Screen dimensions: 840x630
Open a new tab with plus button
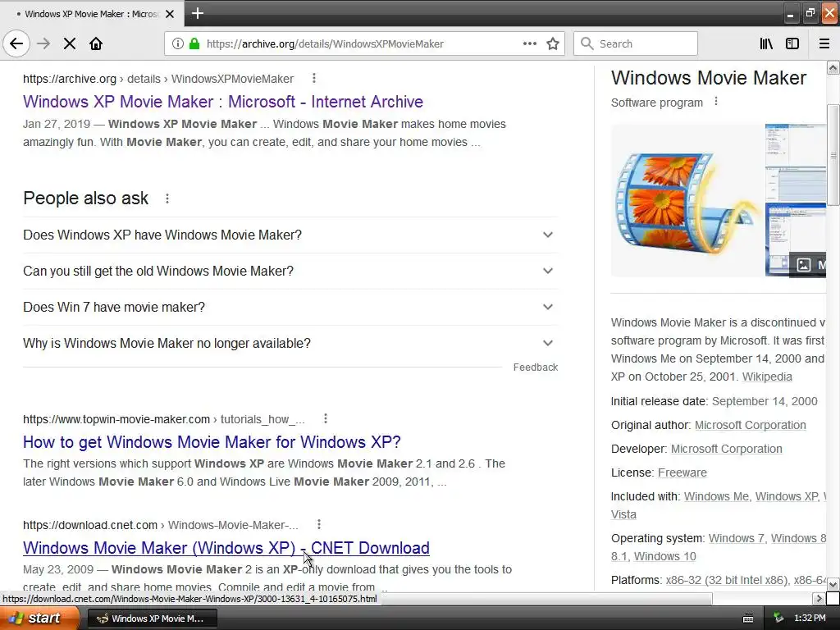point(197,13)
